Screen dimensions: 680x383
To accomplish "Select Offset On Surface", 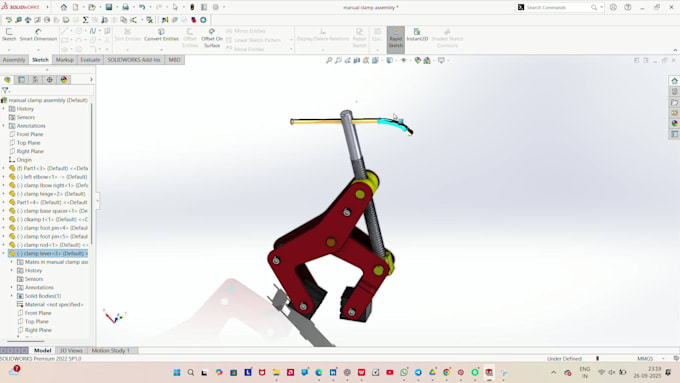I will coord(212,38).
